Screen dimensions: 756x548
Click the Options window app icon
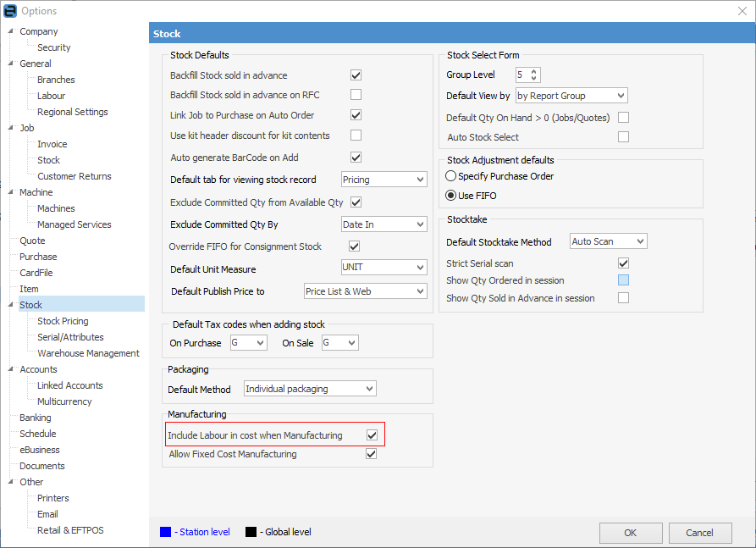point(11,11)
